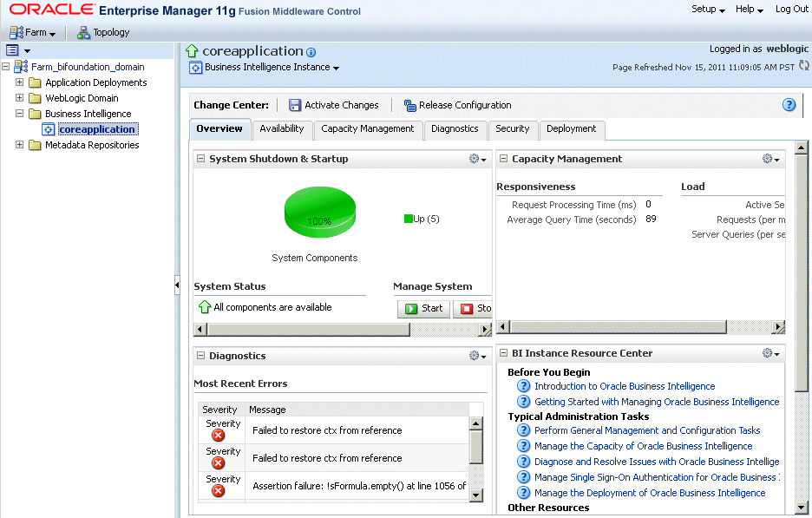Select coreapplication in the navigation tree
The width and height of the screenshot is (812, 518).
point(97,129)
